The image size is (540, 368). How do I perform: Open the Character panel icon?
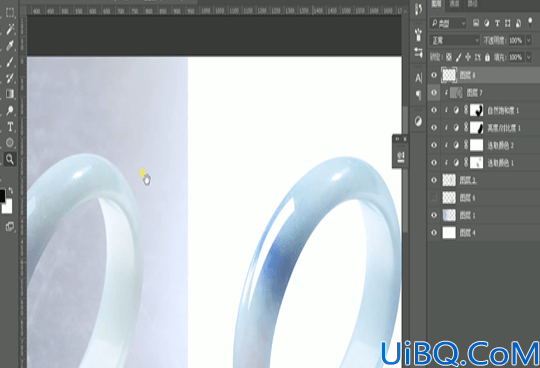click(418, 78)
